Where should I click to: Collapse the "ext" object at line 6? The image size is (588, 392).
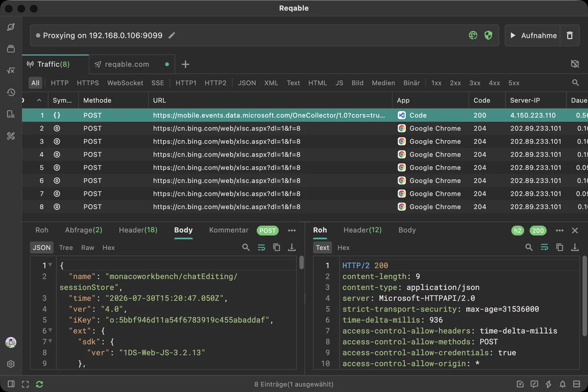pos(50,331)
